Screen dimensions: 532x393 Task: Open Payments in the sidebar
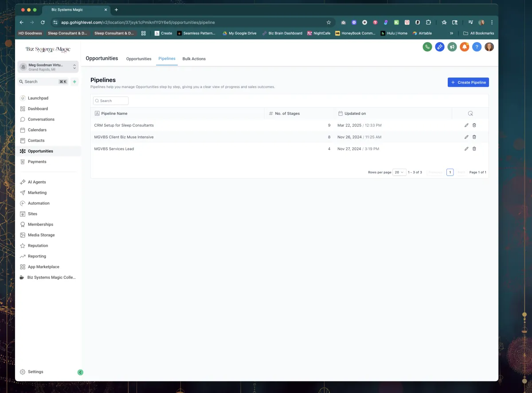pos(37,162)
